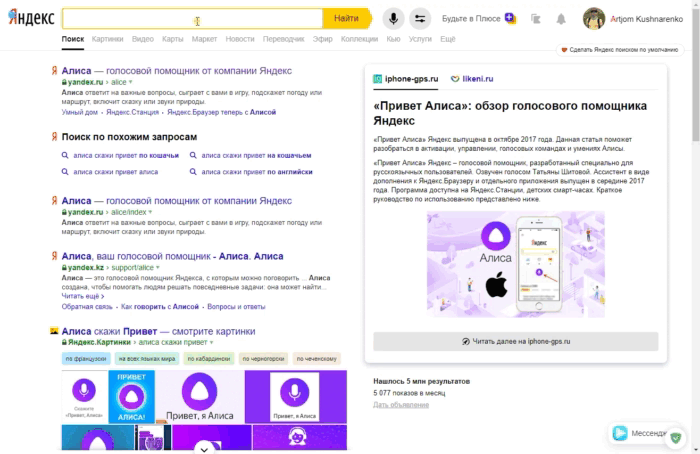Select 'по чеченскому' filter chip
700x454 pixels.
point(317,358)
